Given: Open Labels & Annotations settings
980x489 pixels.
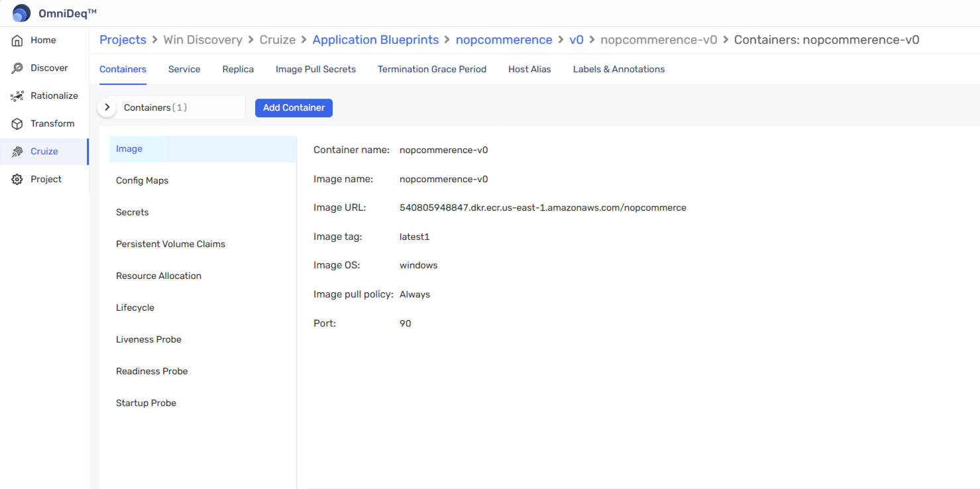Looking at the screenshot, I should click(x=618, y=69).
